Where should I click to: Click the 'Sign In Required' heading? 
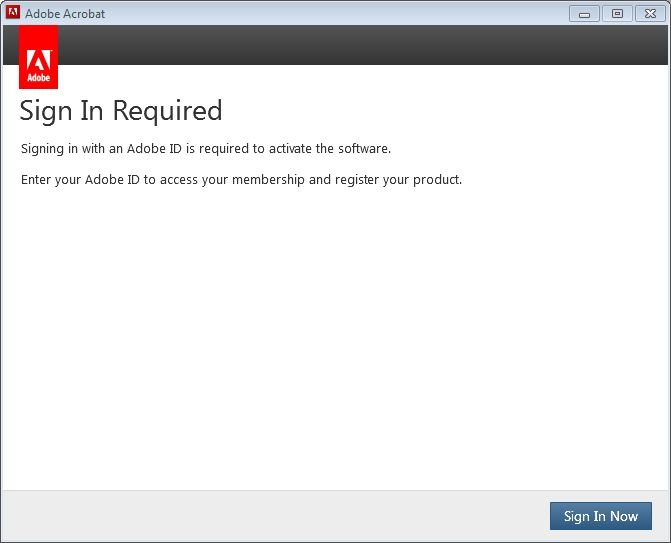point(121,111)
